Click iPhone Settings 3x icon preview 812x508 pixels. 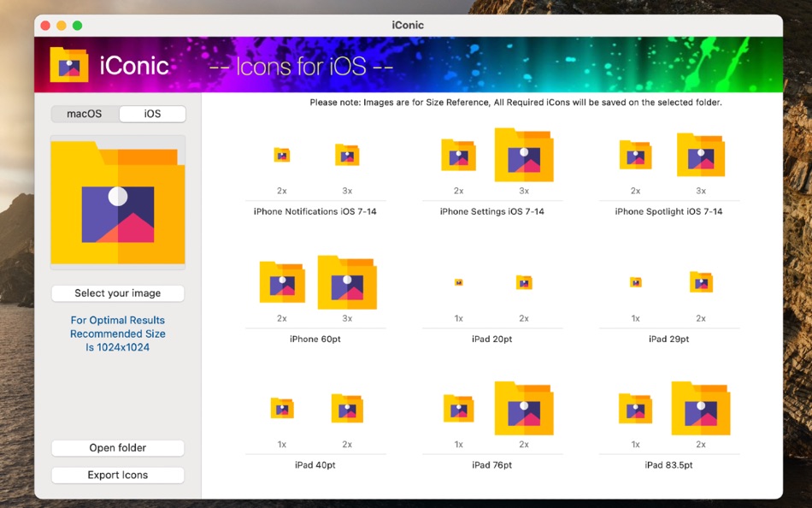point(524,155)
